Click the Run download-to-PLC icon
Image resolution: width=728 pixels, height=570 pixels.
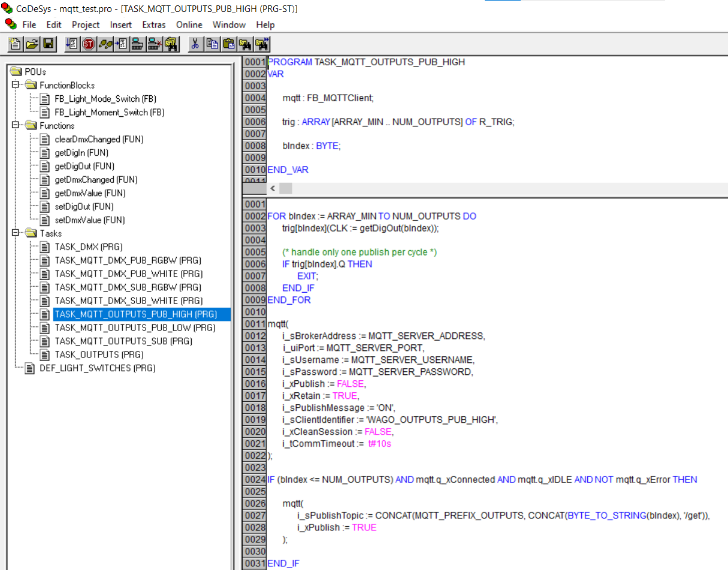pos(72,44)
